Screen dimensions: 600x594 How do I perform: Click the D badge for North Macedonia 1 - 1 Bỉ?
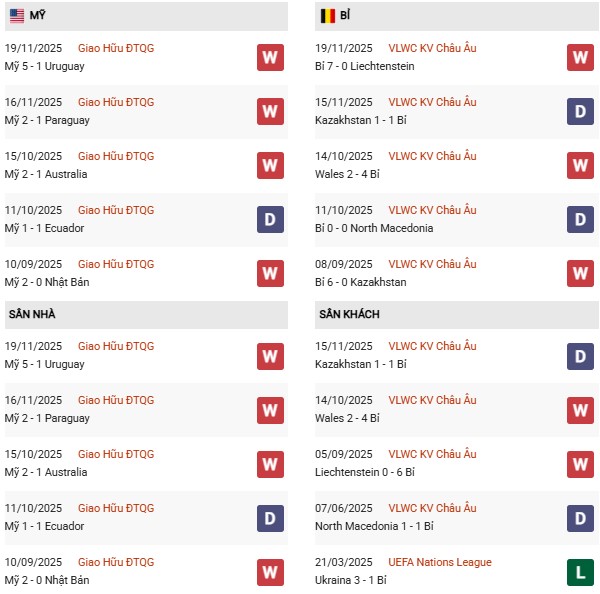(581, 517)
